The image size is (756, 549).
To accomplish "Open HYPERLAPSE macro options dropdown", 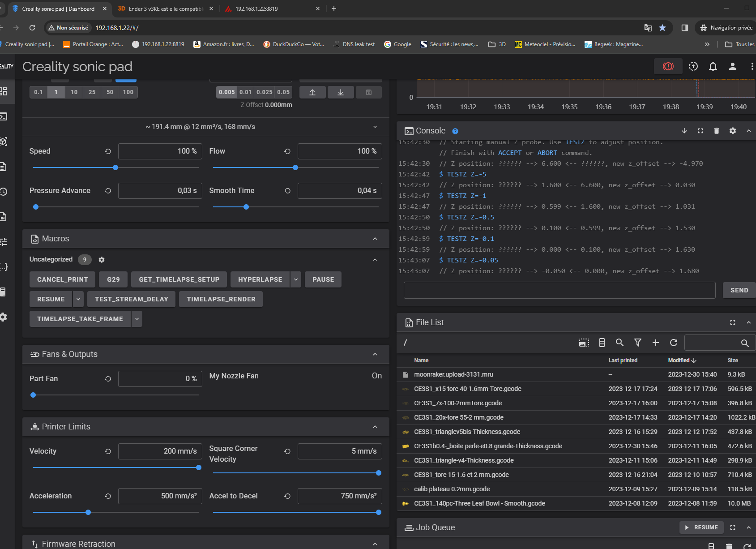I will pos(295,279).
